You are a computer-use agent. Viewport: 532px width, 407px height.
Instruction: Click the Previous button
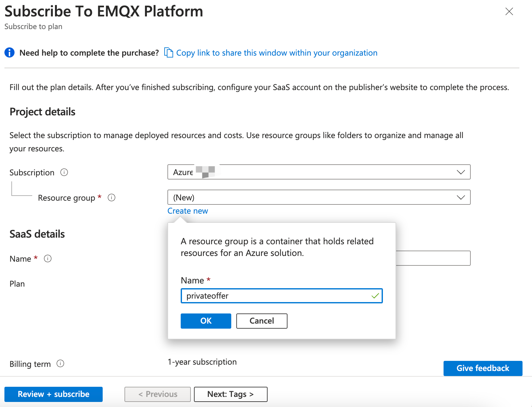[157, 394]
